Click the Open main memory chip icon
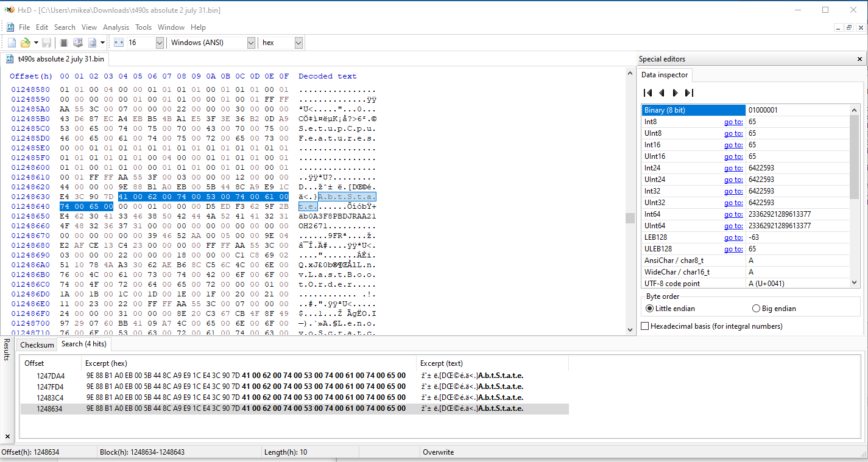 [x=64, y=43]
